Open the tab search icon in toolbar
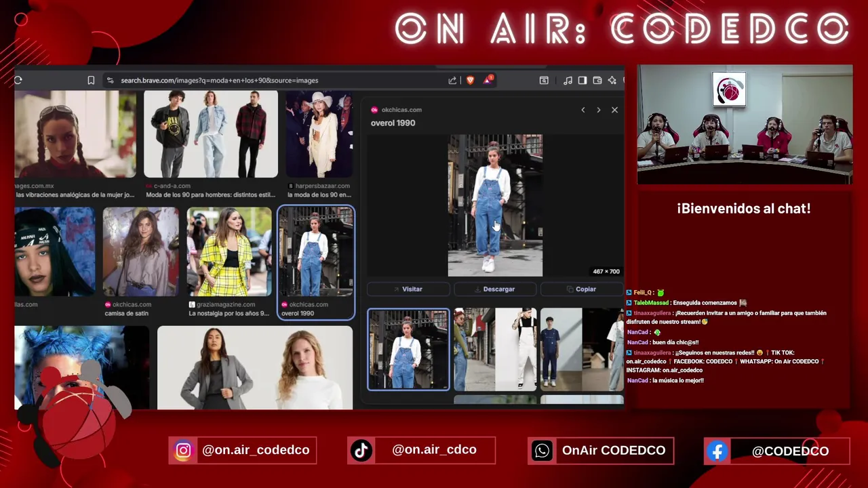The height and width of the screenshot is (488, 868). click(544, 80)
